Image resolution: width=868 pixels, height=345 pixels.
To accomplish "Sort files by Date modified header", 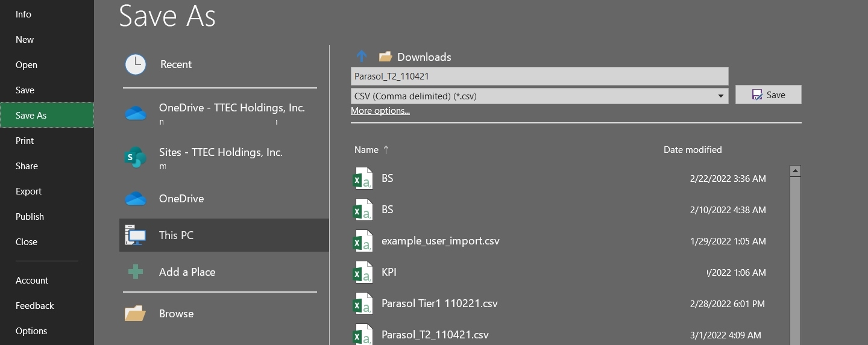I will 693,150.
